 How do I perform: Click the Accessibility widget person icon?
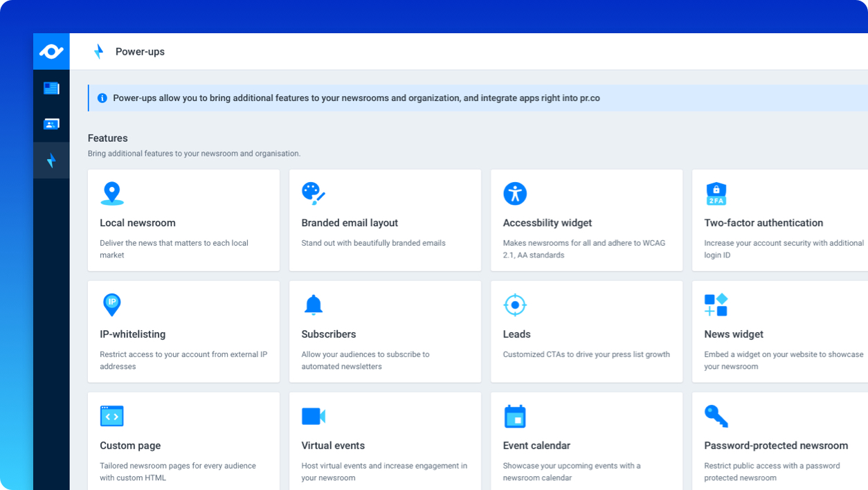515,194
